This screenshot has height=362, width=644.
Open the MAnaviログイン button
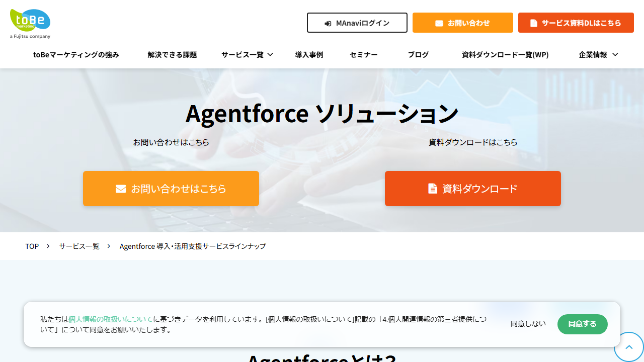pyautogui.click(x=357, y=23)
